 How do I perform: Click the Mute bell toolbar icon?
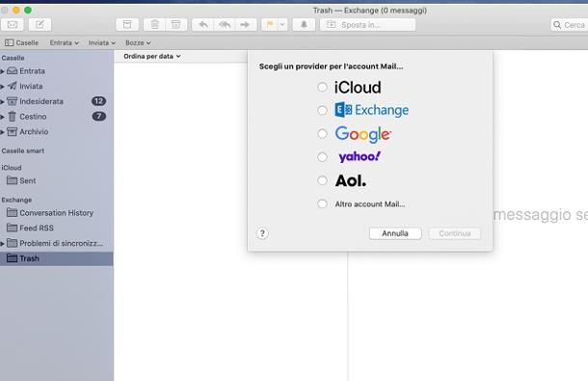304,25
